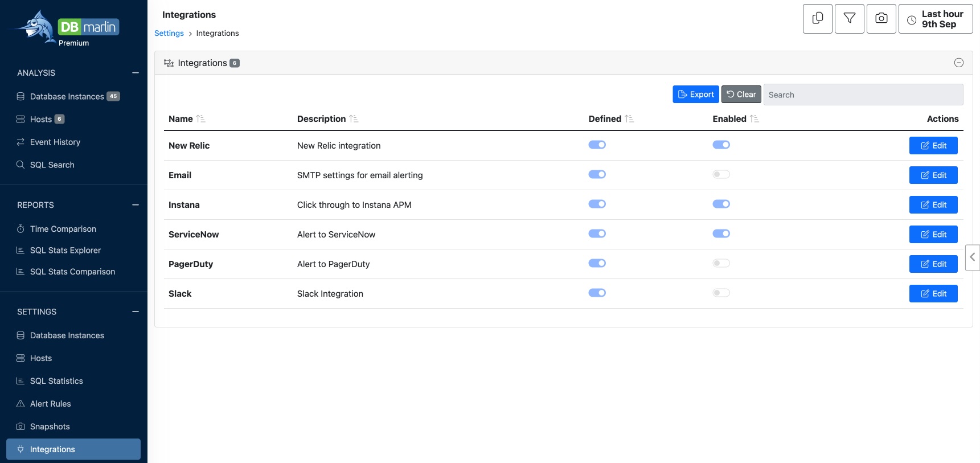Screen dimensions: 980x463
Task: Enable the Email integration
Action: point(721,174)
